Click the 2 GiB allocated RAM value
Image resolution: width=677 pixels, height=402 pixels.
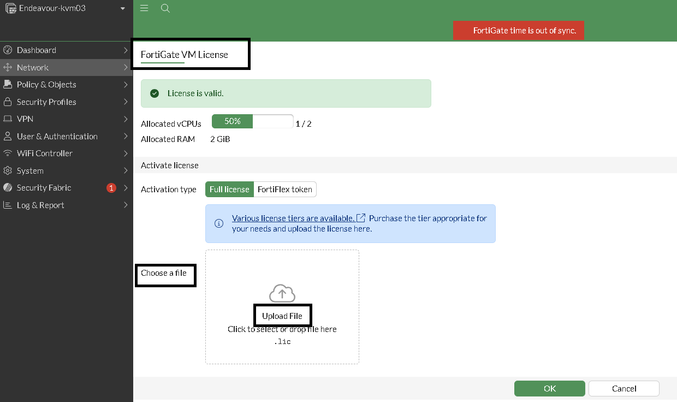[220, 139]
